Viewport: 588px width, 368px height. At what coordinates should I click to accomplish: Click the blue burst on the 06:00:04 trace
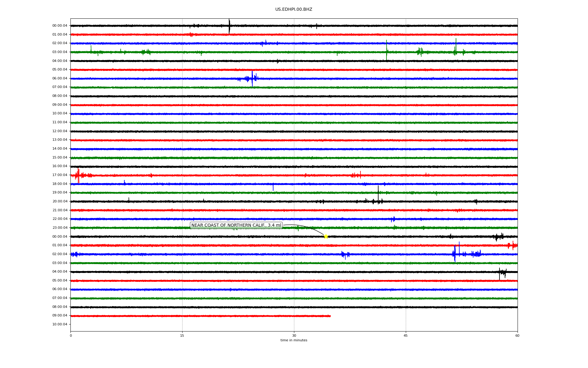[252, 79]
